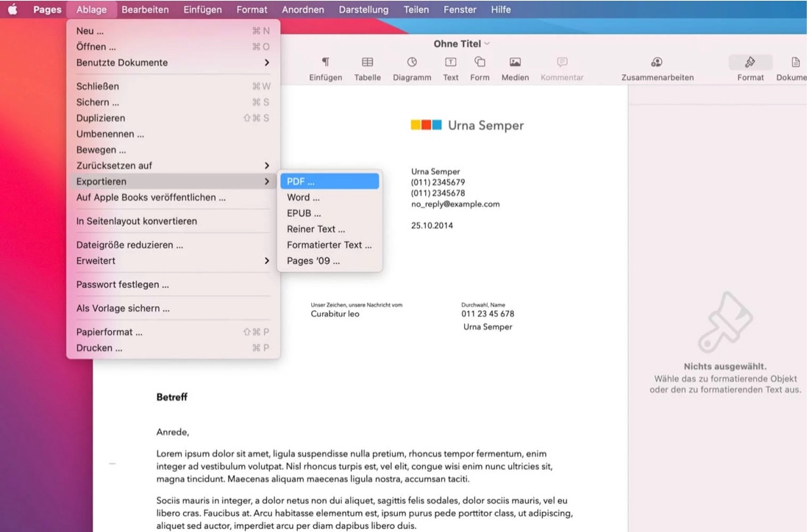This screenshot has width=809, height=532.
Task: Insert a text box with Text icon
Action: pyautogui.click(x=450, y=62)
